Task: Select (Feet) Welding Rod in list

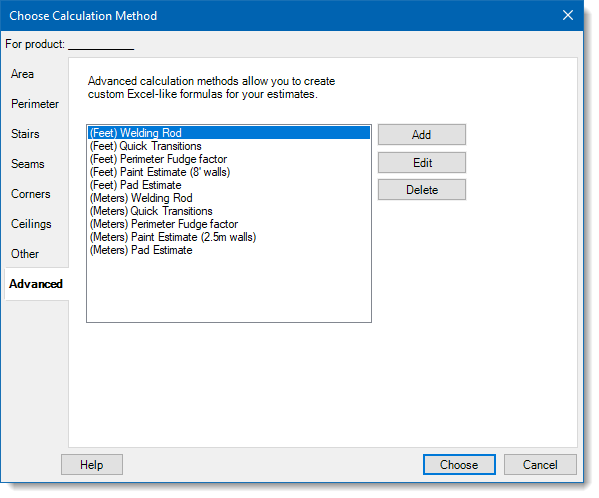Action: [x=229, y=133]
